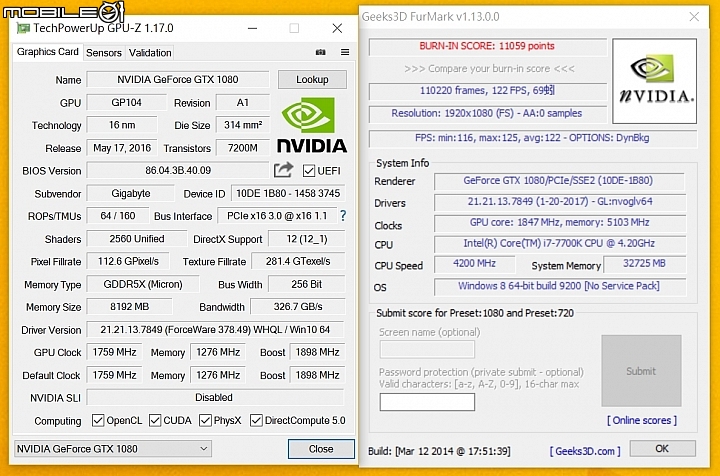Click the NVIDIA logo in FurMark window

654,81
